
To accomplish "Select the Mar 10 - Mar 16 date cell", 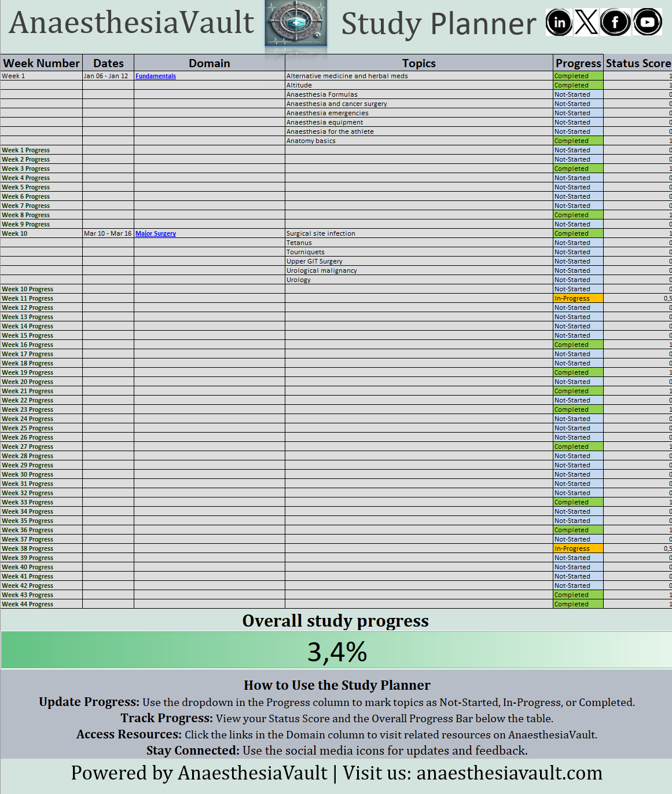I will (108, 233).
